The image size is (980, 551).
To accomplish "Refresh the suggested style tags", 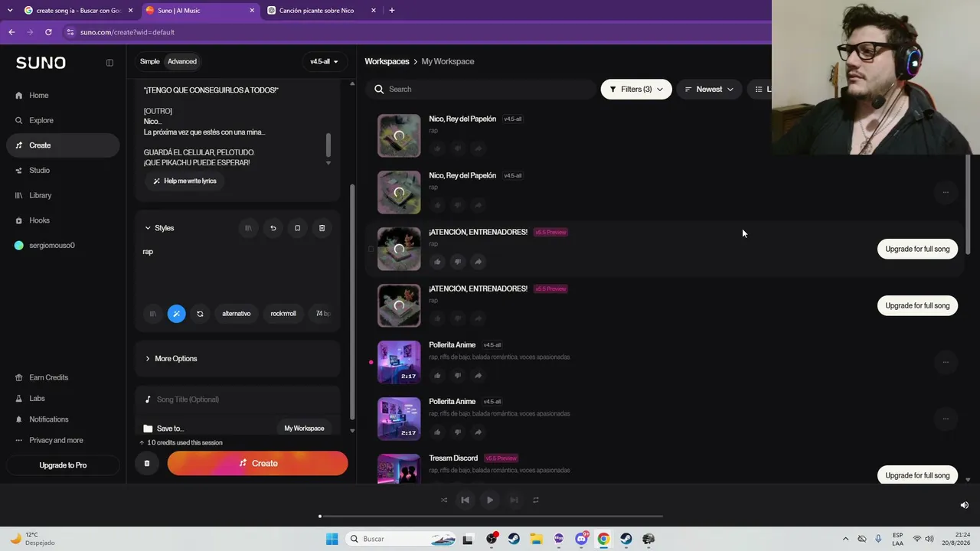I will tap(200, 314).
